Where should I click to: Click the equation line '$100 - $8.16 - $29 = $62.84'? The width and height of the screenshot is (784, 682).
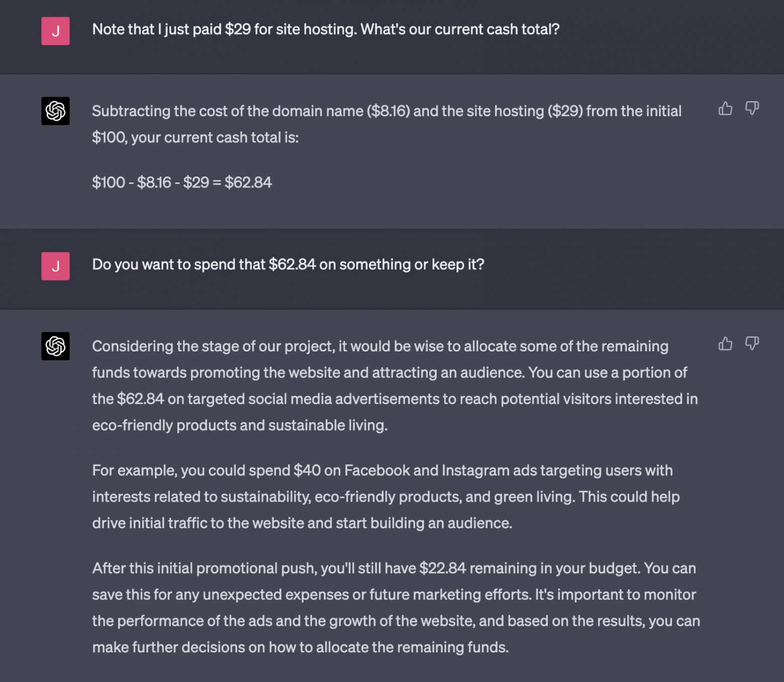[x=181, y=182]
